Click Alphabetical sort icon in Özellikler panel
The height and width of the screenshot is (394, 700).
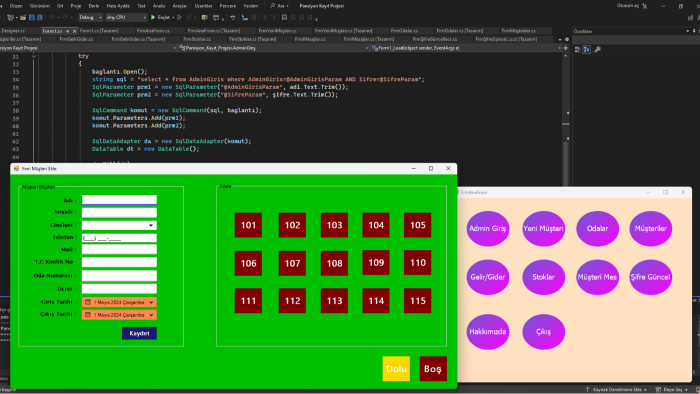pyautogui.click(x=587, y=50)
